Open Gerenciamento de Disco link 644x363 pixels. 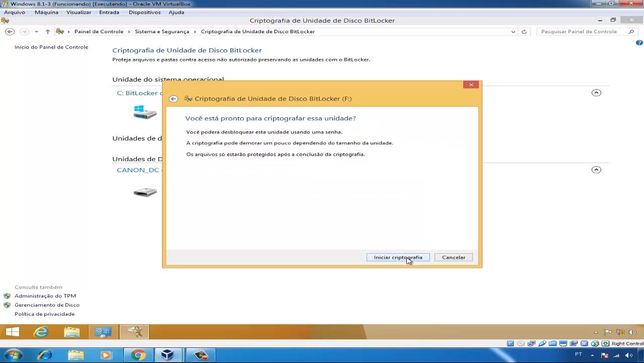[x=47, y=305]
